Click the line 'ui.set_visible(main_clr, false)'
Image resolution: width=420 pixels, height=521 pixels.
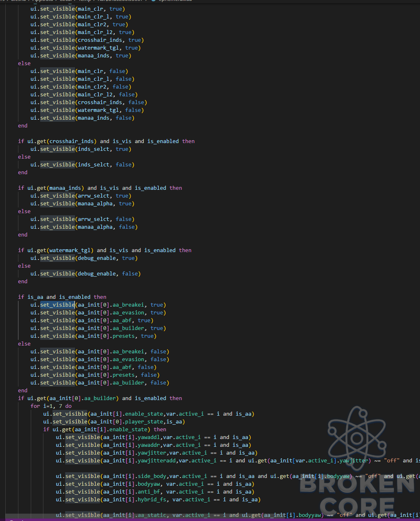point(79,71)
